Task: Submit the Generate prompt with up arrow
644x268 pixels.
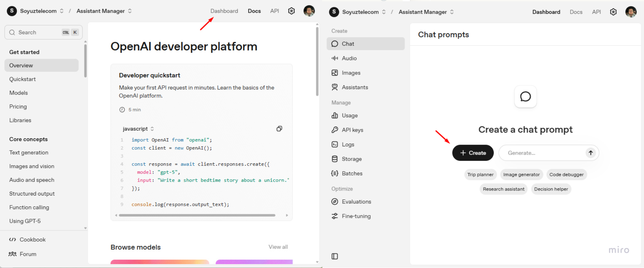Action: [x=590, y=153]
